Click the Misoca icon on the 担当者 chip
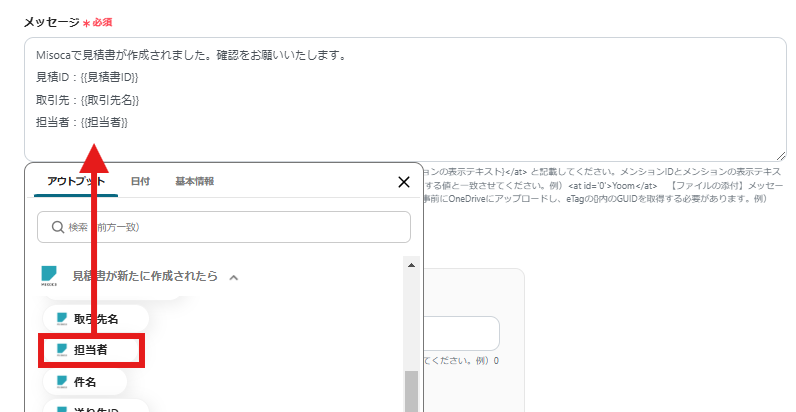 (62, 350)
